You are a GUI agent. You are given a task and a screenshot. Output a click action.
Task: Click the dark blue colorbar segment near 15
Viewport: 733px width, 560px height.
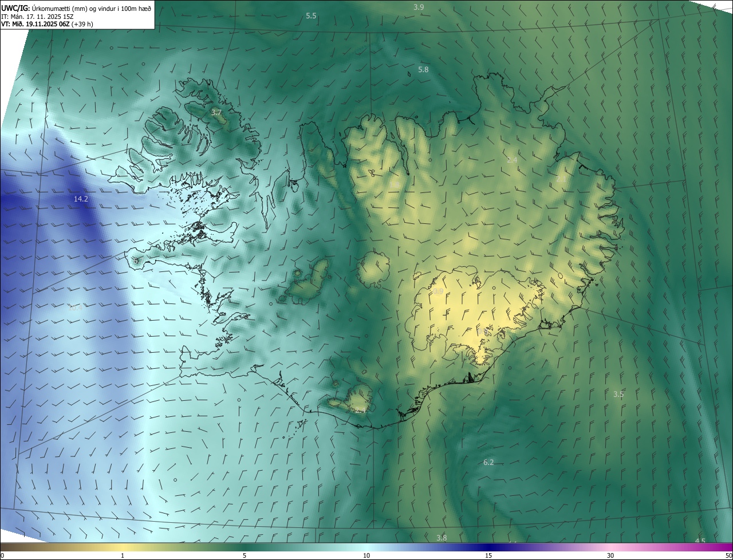click(x=488, y=547)
